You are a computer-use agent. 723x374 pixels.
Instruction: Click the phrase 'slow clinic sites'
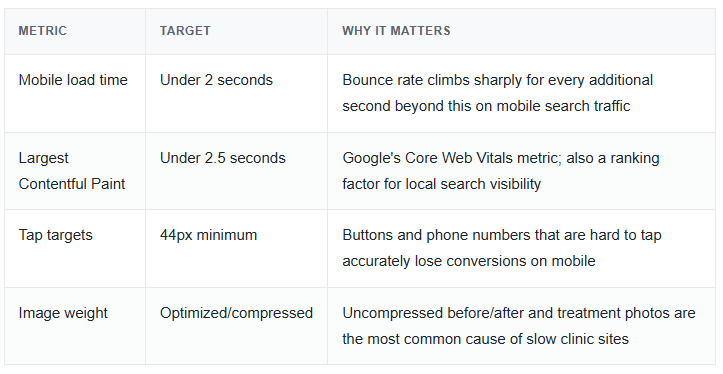pyautogui.click(x=577, y=339)
